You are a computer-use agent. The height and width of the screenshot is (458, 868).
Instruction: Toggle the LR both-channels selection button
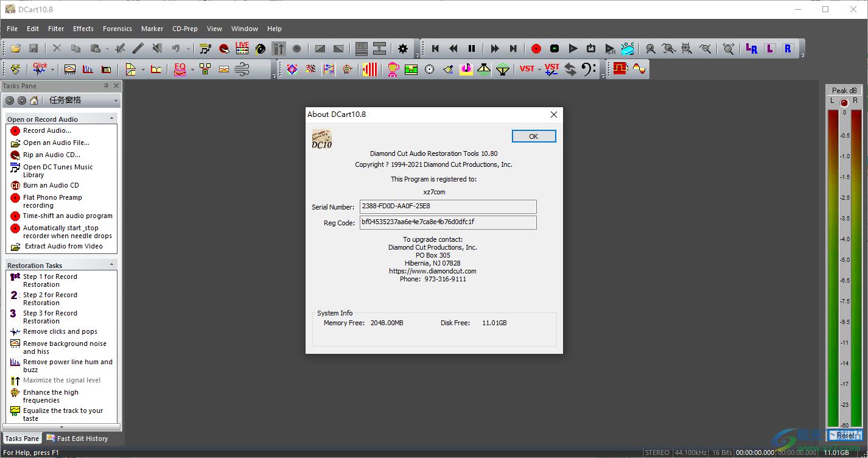[x=752, y=49]
